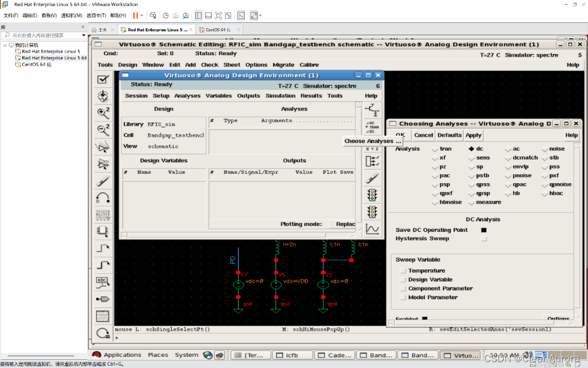The height and width of the screenshot is (368, 588).
Task: Click VMware take snapshot clock icon
Action: (x=165, y=15)
